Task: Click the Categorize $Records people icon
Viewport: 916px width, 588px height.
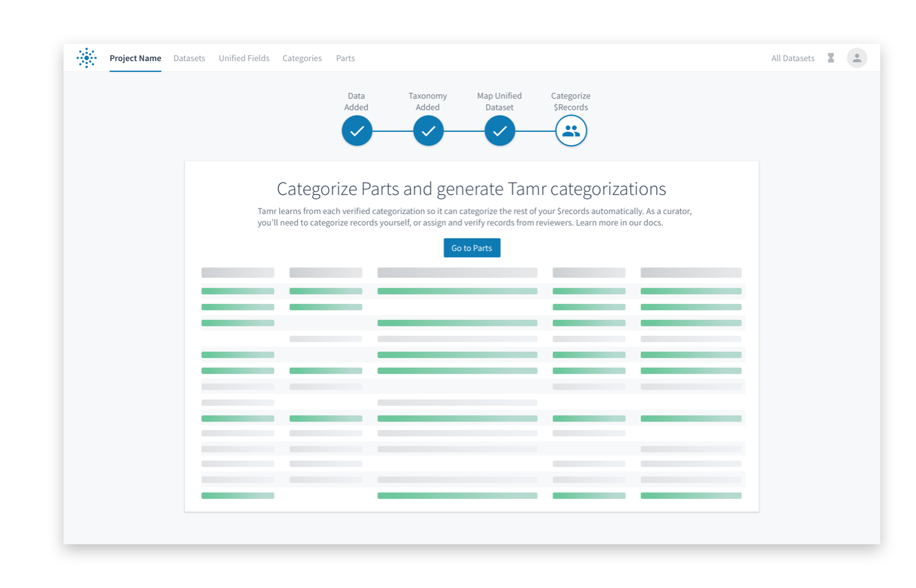Action: [x=571, y=131]
